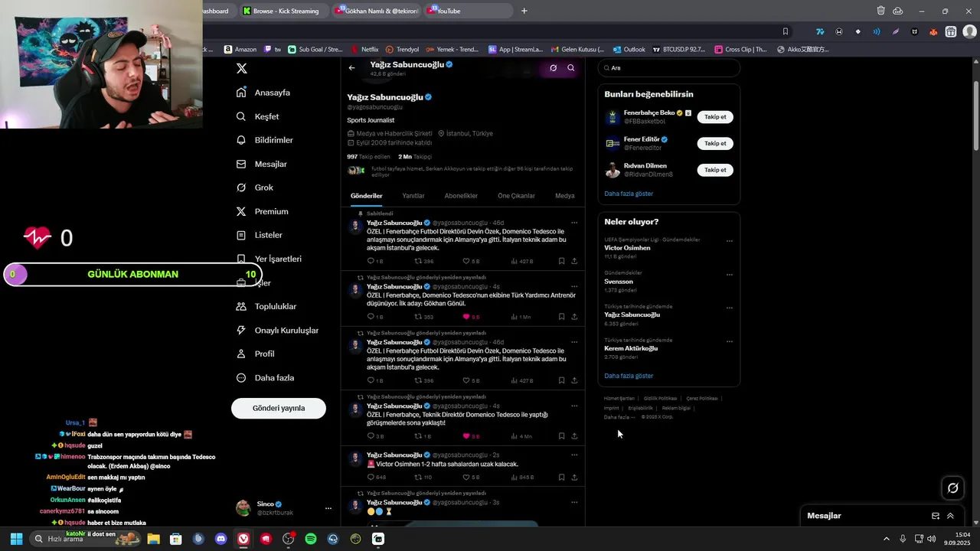Open Profil in the left sidebar
Viewport: 980px width, 551px height.
pos(255,354)
